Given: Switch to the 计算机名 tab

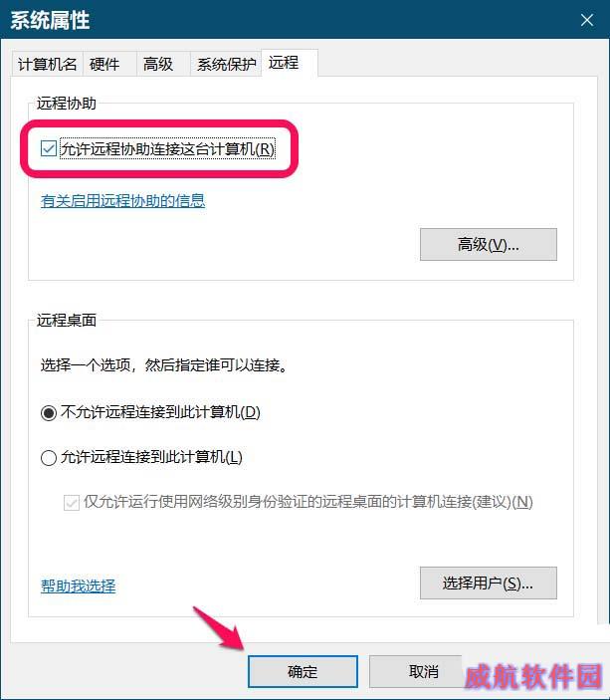Looking at the screenshot, I should coord(48,65).
